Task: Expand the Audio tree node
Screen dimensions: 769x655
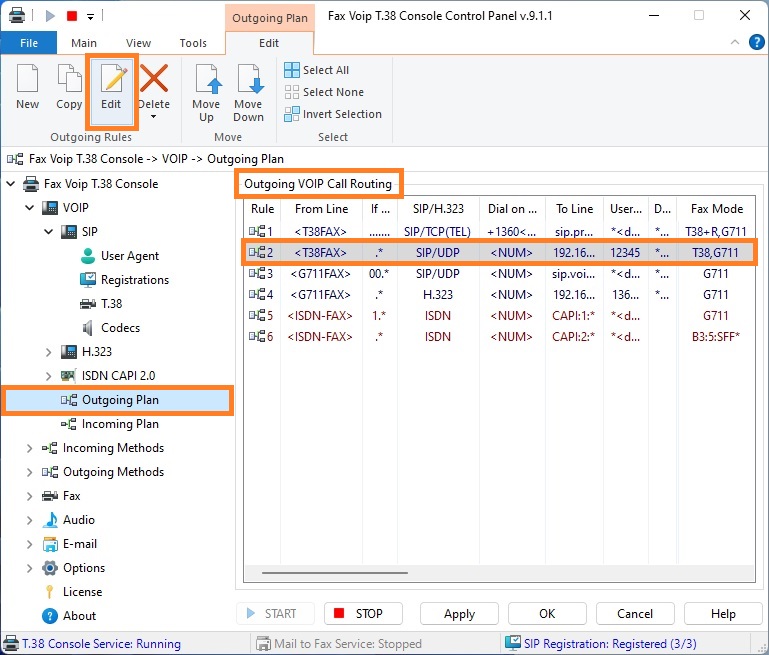Action: [29, 520]
